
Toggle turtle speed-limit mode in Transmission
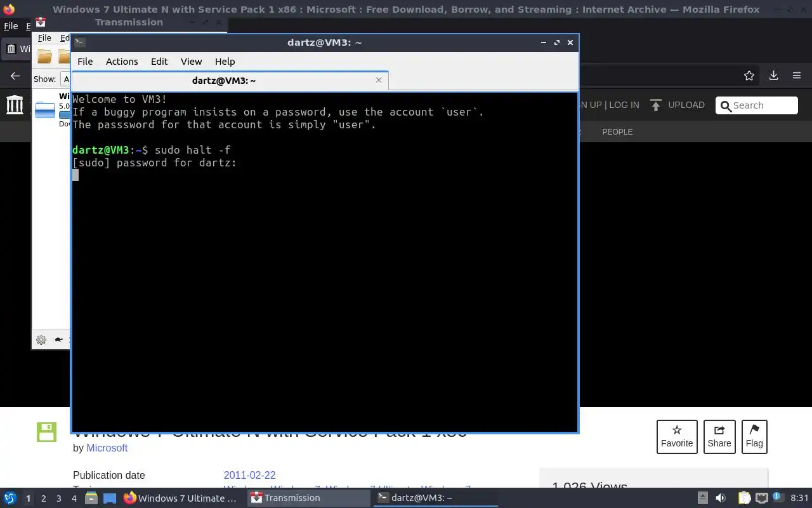coord(59,340)
